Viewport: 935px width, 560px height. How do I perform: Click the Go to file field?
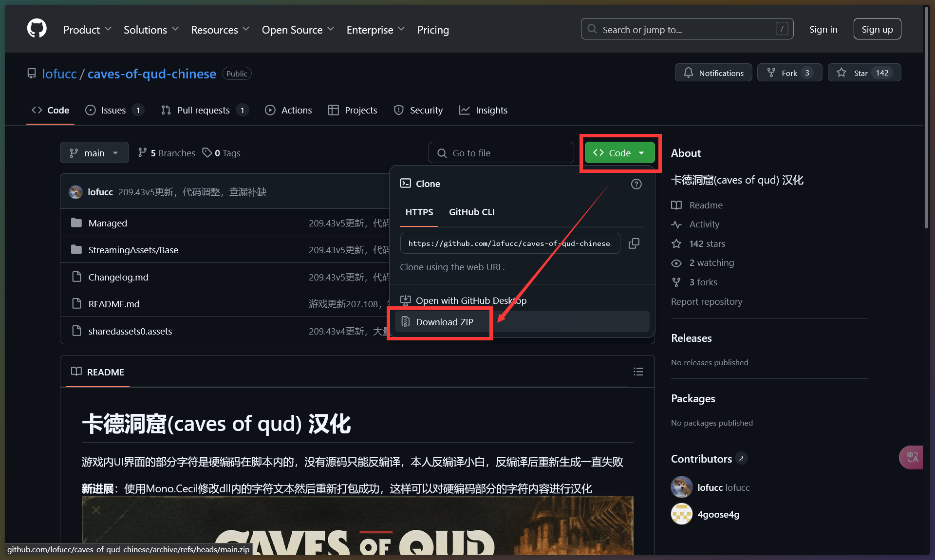(x=501, y=153)
